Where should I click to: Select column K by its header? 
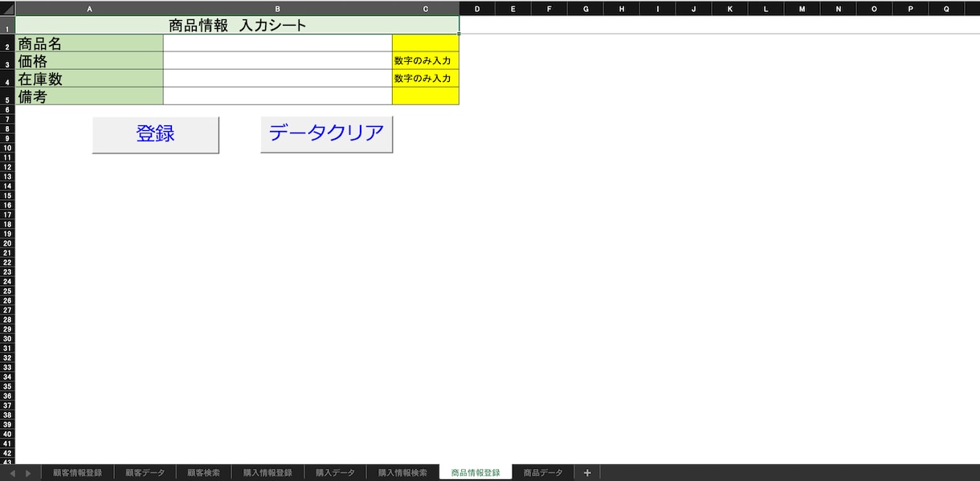point(729,8)
